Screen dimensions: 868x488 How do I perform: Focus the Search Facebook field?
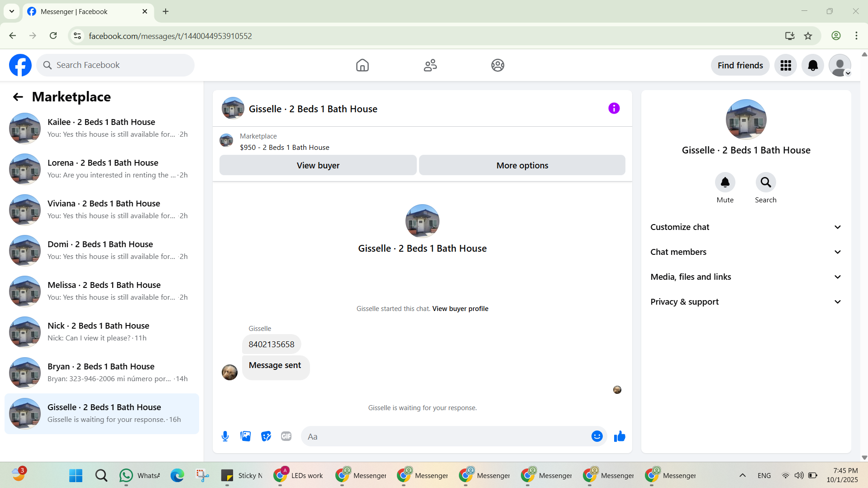[115, 65]
